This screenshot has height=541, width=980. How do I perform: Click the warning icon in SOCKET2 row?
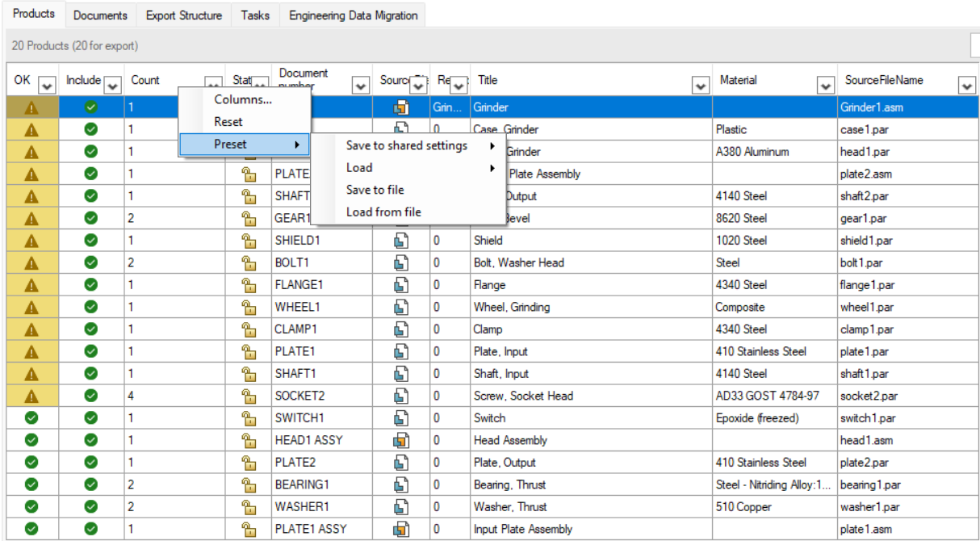point(31,396)
